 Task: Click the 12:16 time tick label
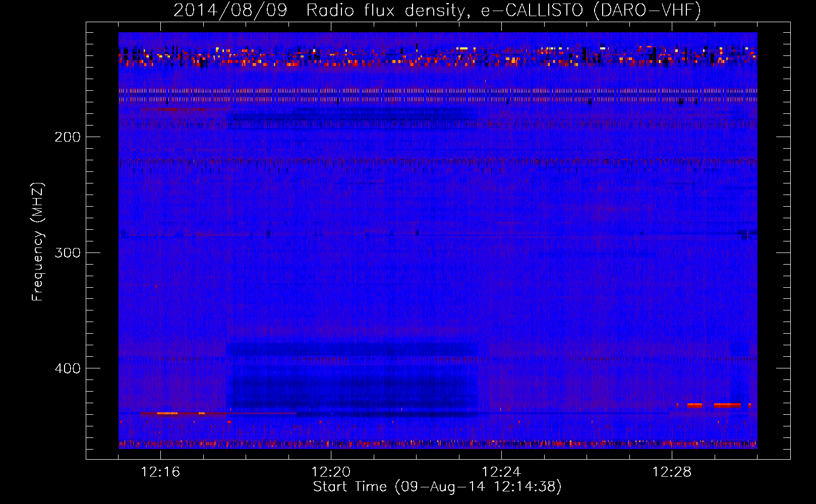pyautogui.click(x=160, y=472)
